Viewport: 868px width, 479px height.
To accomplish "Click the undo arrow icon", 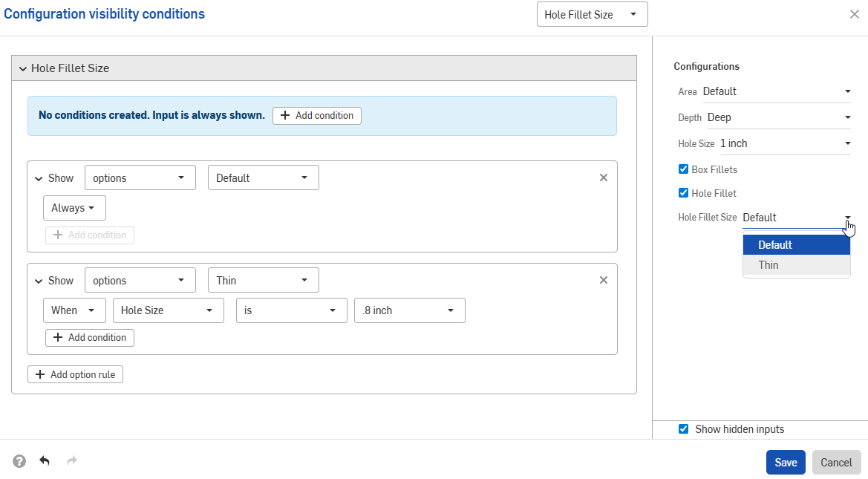I will pyautogui.click(x=45, y=460).
